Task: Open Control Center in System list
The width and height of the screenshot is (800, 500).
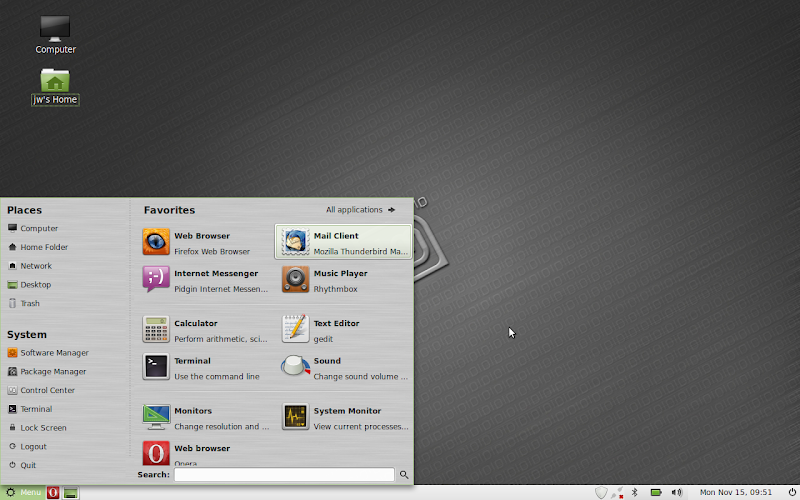Action: click(x=41, y=390)
